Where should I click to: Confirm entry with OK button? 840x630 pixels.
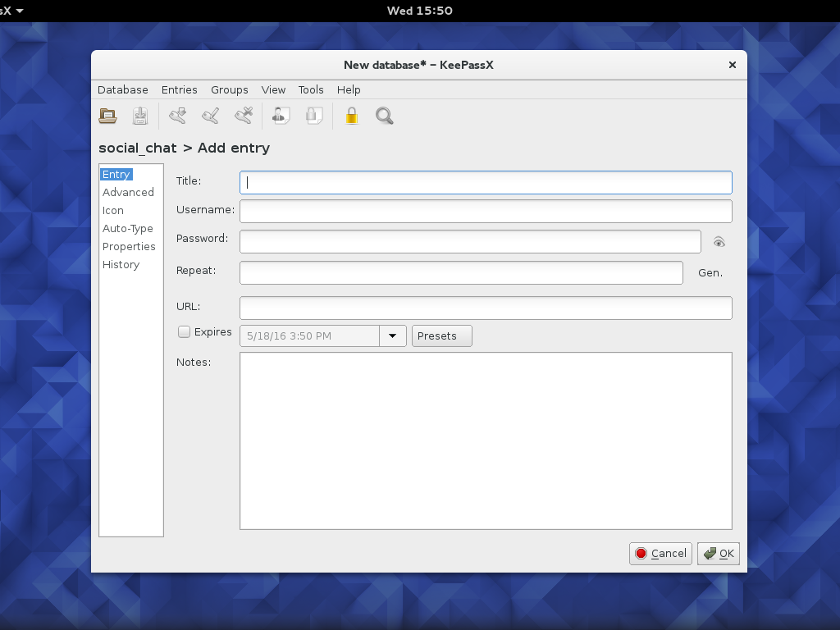point(719,554)
